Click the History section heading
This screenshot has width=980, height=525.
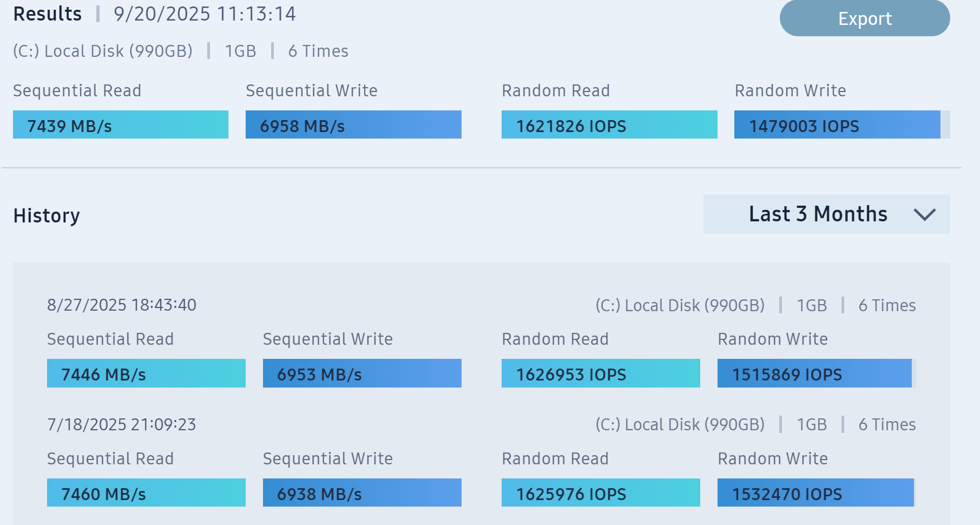point(47,216)
